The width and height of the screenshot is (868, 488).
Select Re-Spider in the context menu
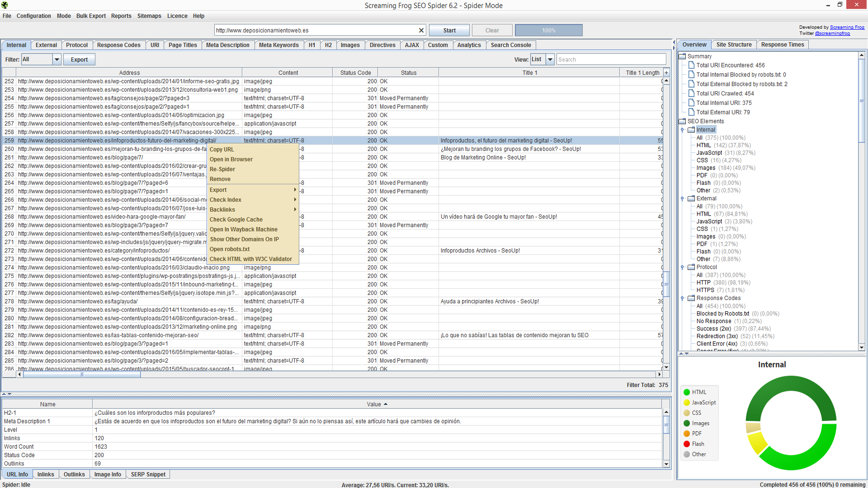click(253, 169)
